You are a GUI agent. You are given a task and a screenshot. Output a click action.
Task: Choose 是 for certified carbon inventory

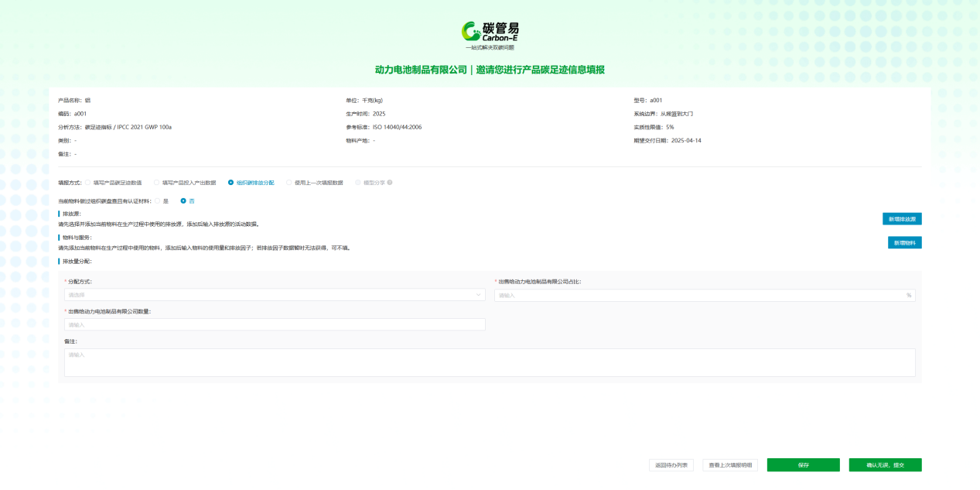click(x=158, y=200)
